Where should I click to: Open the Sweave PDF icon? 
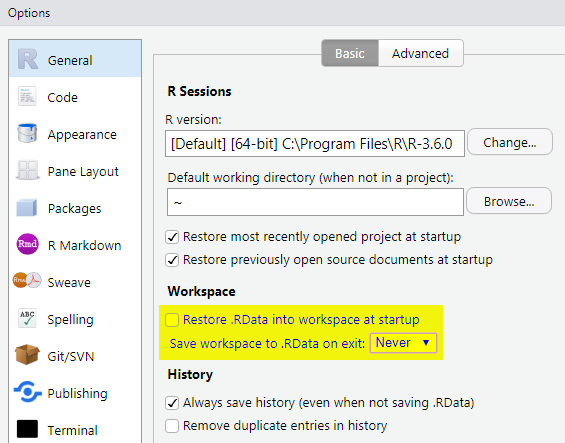pyautogui.click(x=27, y=280)
